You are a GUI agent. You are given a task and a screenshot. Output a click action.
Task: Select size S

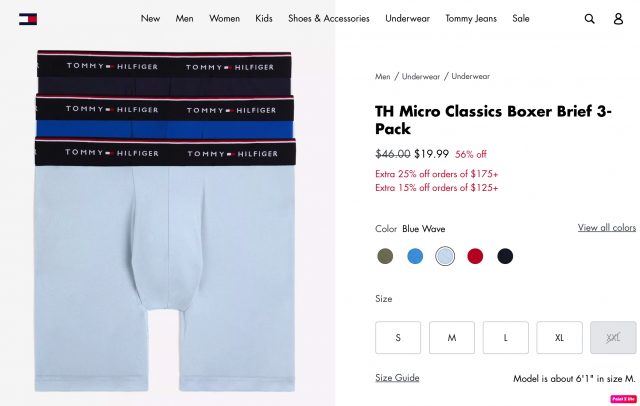398,337
